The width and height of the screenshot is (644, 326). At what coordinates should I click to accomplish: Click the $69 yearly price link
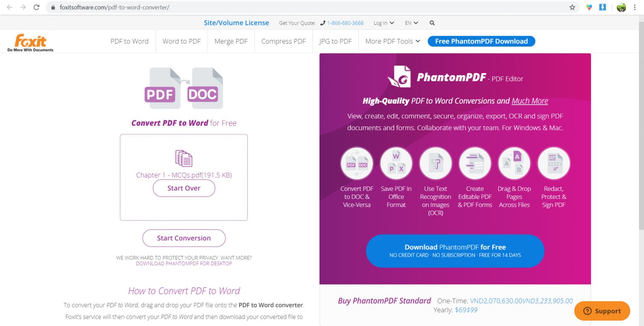point(460,310)
